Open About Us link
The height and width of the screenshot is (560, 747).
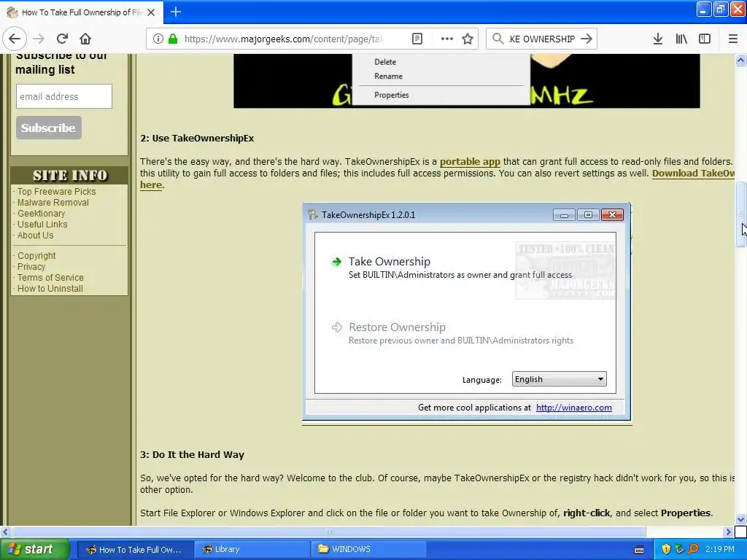click(x=35, y=236)
